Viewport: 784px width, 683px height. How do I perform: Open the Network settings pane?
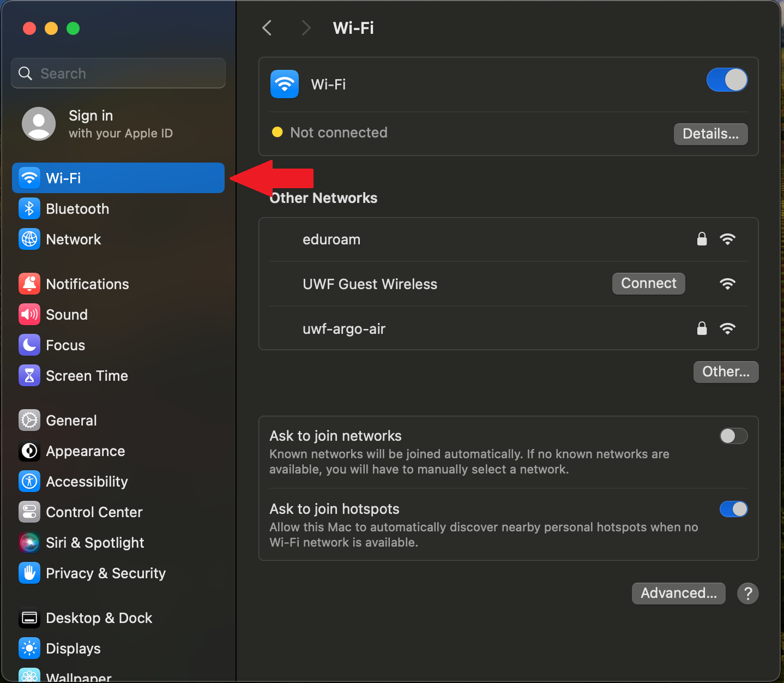pyautogui.click(x=118, y=239)
